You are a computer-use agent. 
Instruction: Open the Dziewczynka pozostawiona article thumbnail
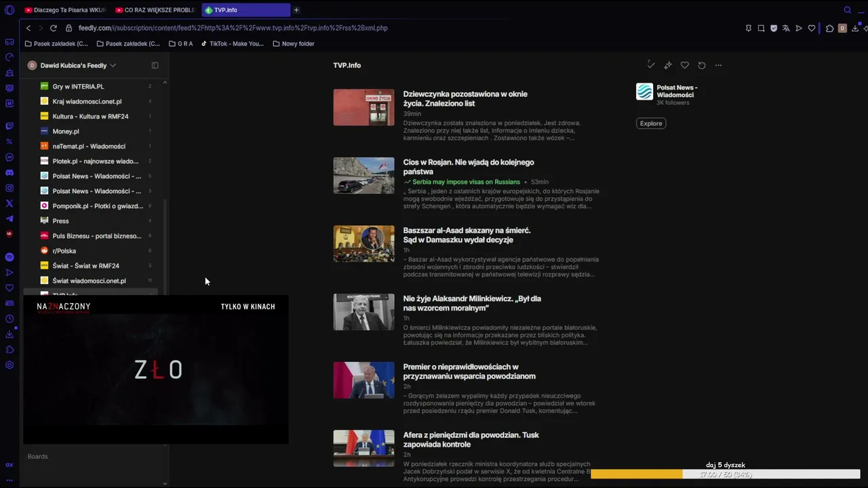363,107
